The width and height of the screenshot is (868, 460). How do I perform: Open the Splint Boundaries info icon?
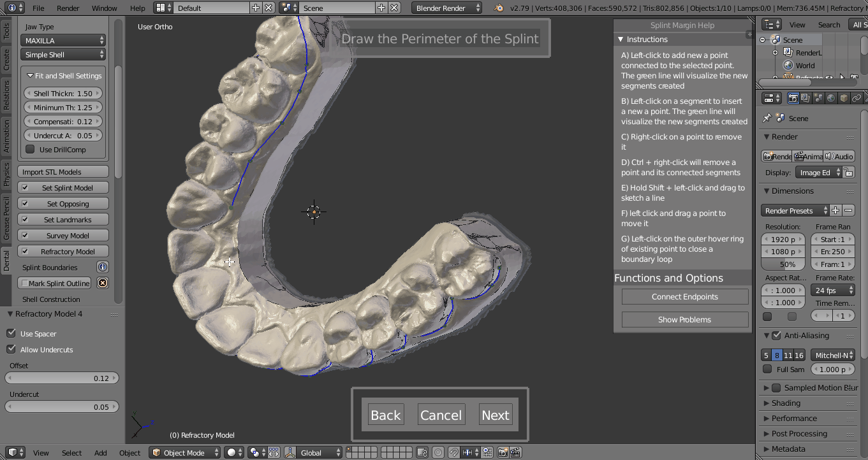[102, 267]
